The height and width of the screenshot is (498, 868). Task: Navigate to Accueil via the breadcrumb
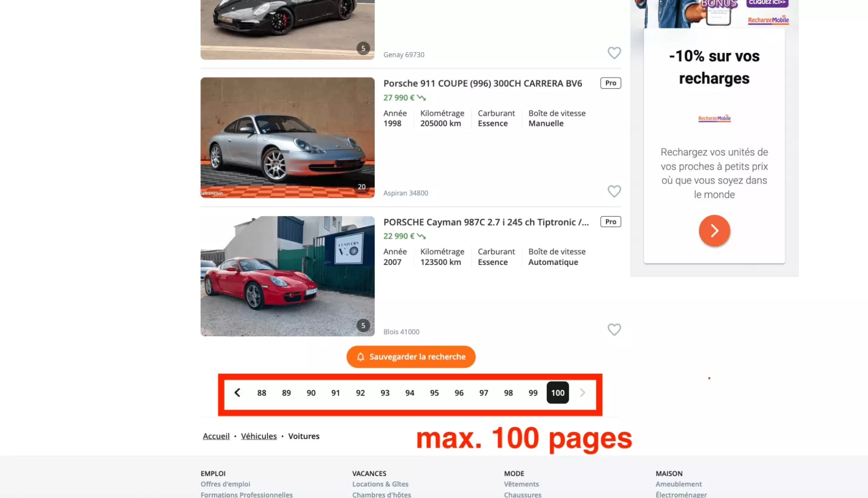tap(215, 436)
